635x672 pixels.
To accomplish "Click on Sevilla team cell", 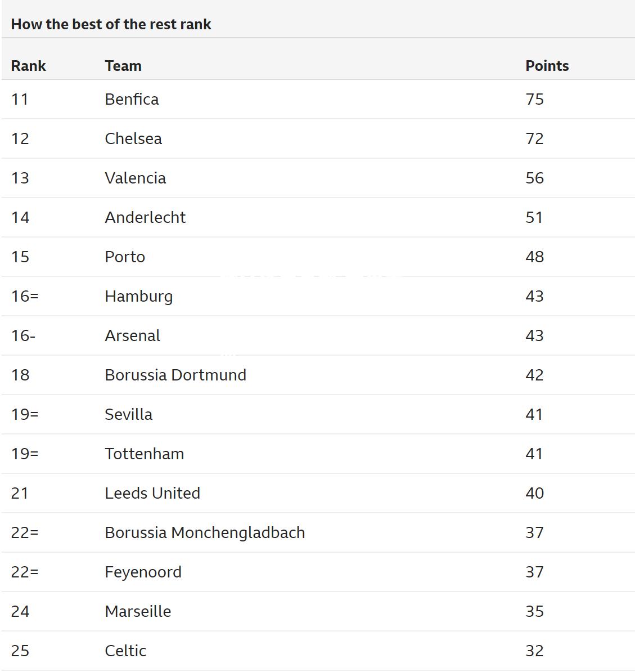I will 129,414.
